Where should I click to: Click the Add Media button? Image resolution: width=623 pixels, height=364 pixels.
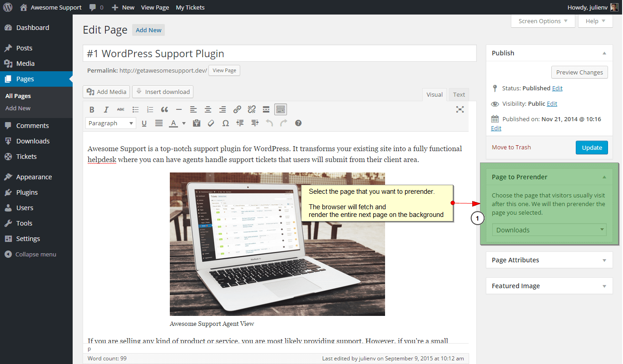[106, 92]
